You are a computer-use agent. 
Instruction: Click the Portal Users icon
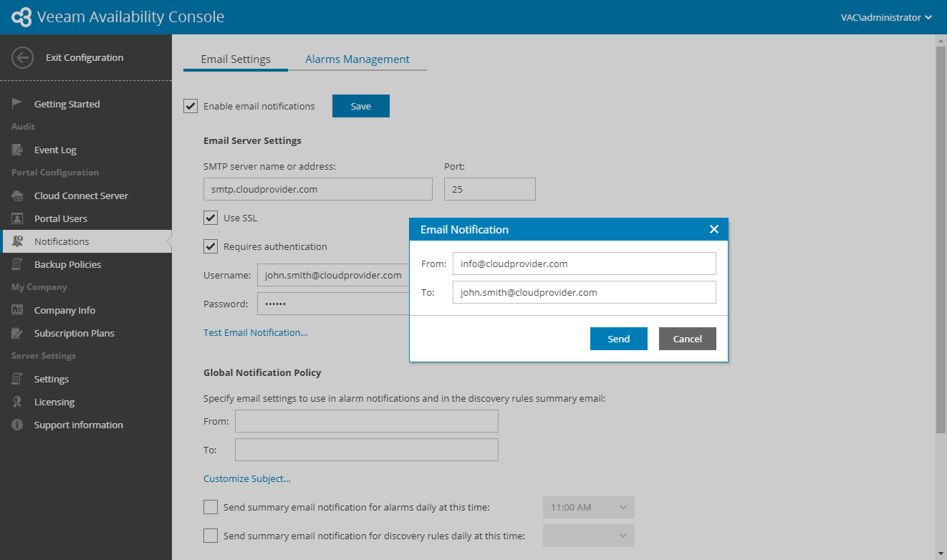pyautogui.click(x=17, y=218)
